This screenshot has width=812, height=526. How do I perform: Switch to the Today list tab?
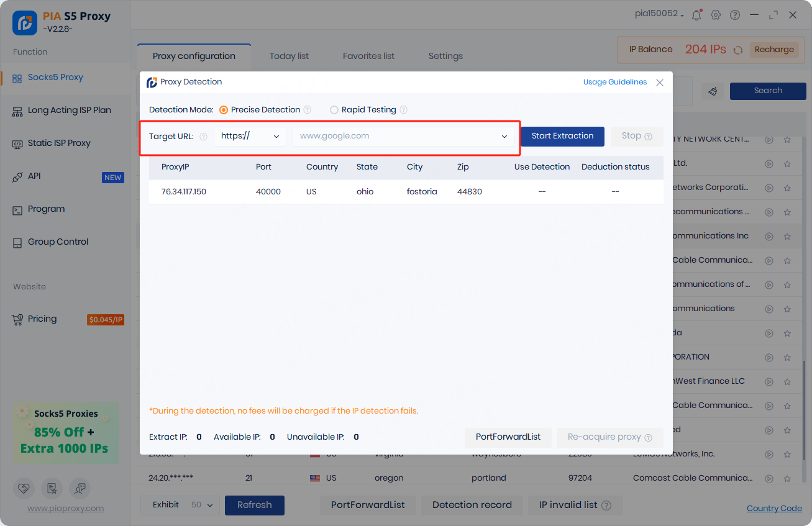coord(289,56)
